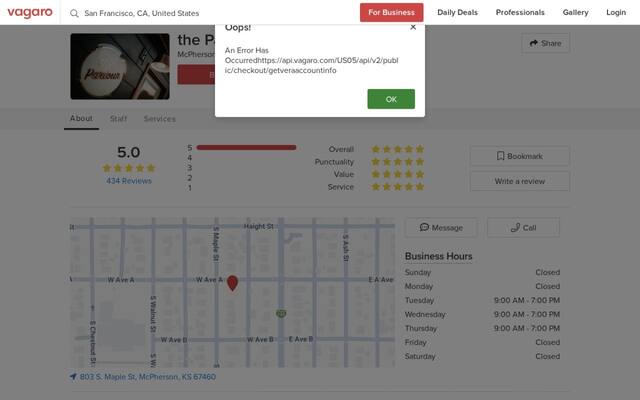
Task: Click the green highway marker on map
Action: pyautogui.click(x=281, y=313)
